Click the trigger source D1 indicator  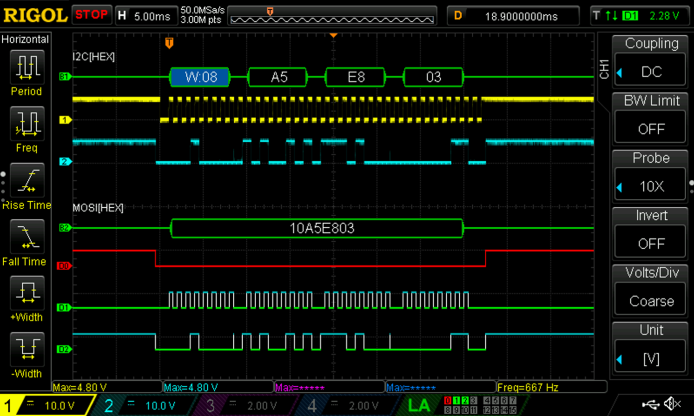click(x=630, y=16)
